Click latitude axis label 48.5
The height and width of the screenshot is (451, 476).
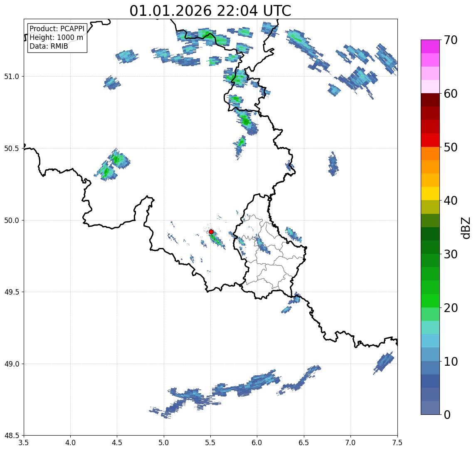(12, 436)
